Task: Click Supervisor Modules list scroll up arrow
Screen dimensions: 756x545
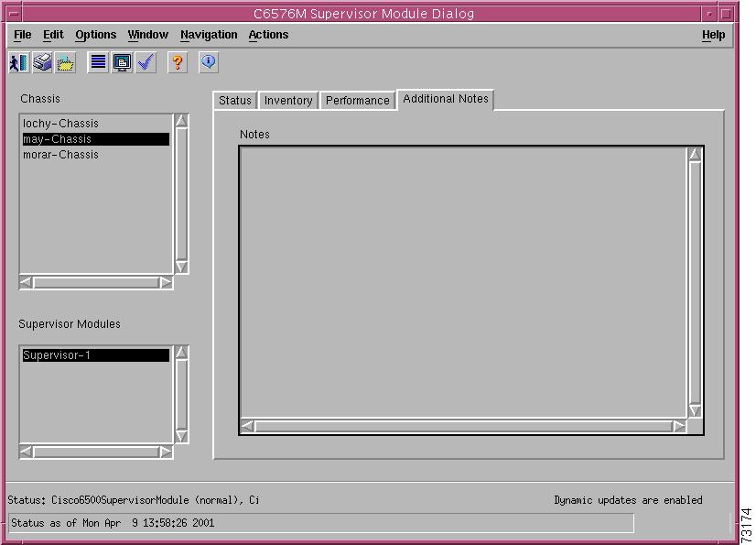Action: (181, 353)
